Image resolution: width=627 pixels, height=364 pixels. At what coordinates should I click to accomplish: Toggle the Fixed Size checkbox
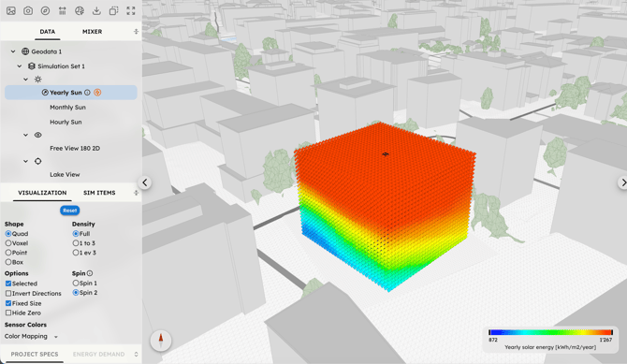point(8,303)
